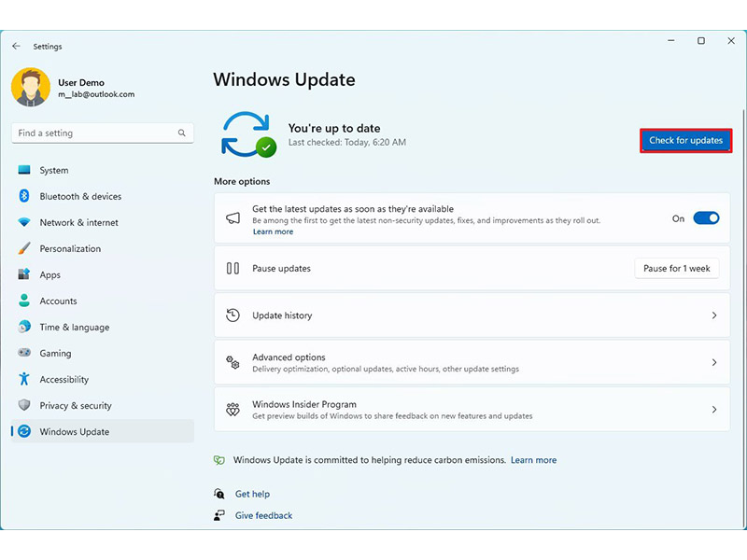This screenshot has height=560, width=747.
Task: Click the Privacy & security shield icon
Action: click(x=24, y=405)
